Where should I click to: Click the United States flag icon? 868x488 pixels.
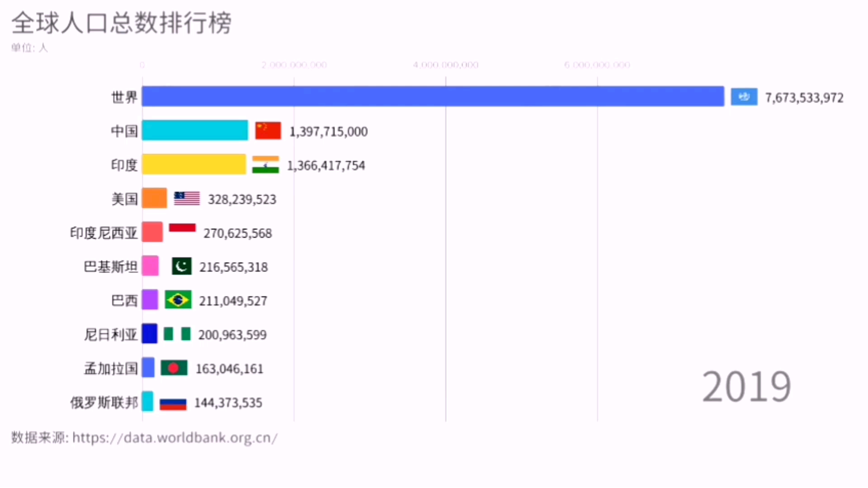(x=187, y=198)
